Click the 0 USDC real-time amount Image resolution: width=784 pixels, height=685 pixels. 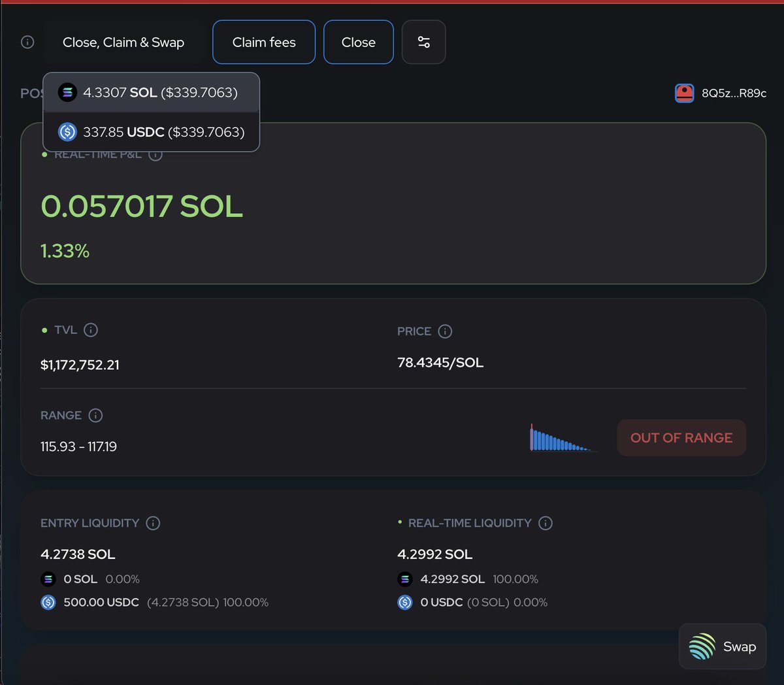click(x=442, y=603)
